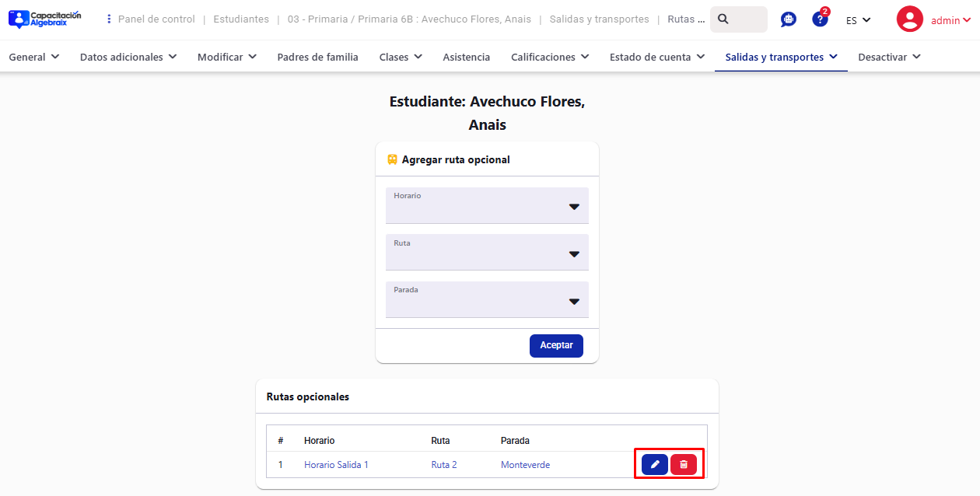The height and width of the screenshot is (496, 980).
Task: Open the help question mark icon
Action: click(820, 19)
